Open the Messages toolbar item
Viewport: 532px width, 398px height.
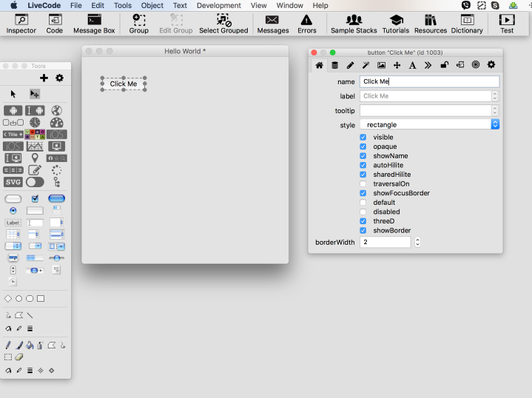(273, 24)
